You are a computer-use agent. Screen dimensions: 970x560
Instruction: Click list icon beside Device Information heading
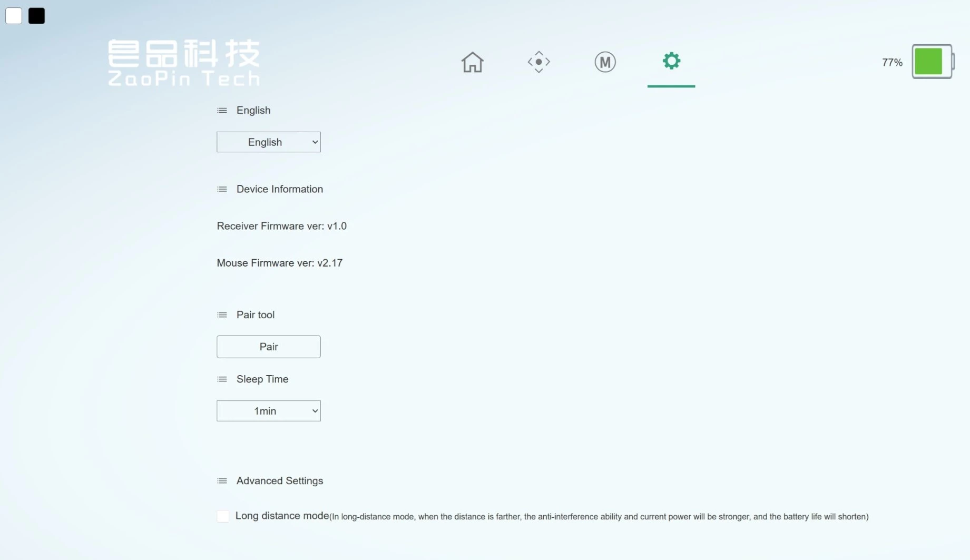point(222,189)
